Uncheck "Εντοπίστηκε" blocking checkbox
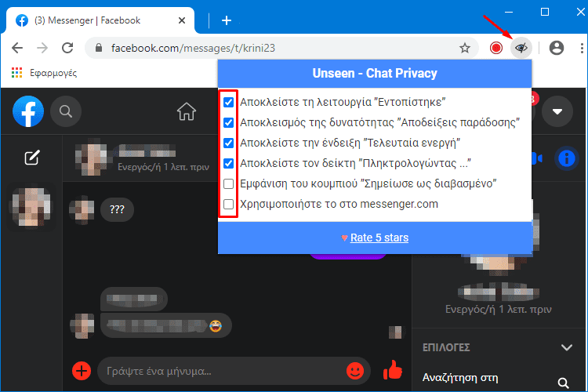This screenshot has width=588, height=392. point(228,102)
